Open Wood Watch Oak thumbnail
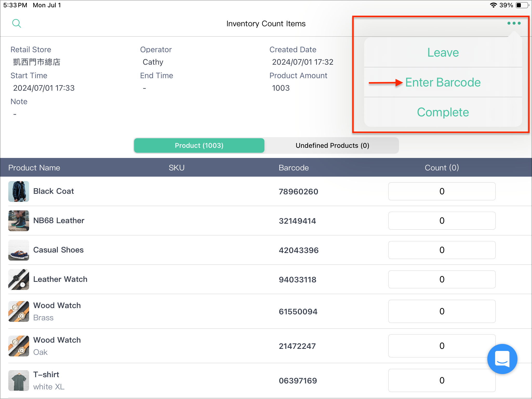Screen dimensions: 532x399 coord(19,346)
